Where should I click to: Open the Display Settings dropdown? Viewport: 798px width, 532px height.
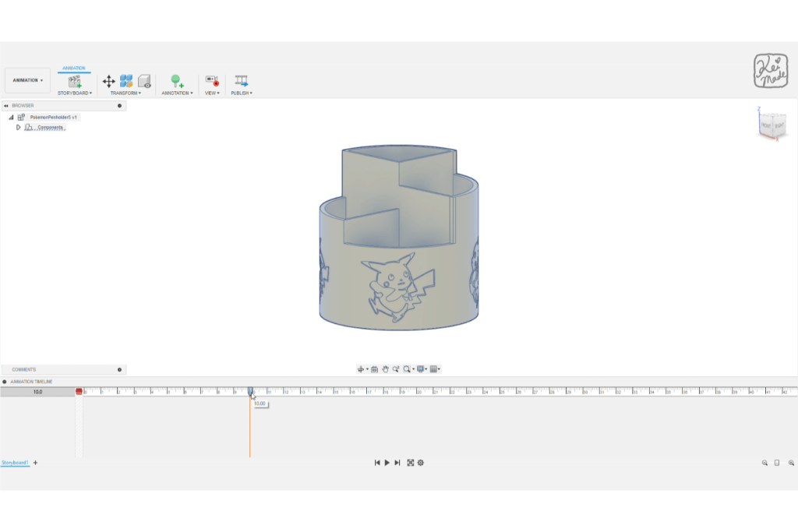(421, 369)
